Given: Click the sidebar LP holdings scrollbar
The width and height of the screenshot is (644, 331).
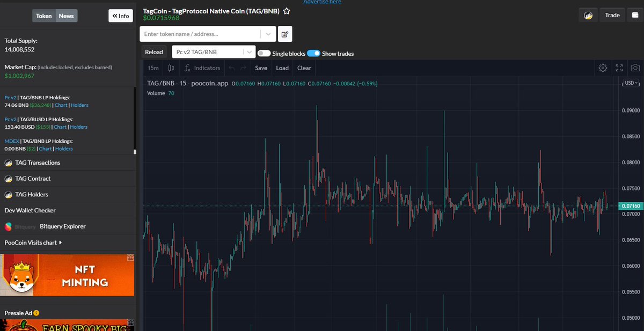Looking at the screenshot, I should click(135, 120).
